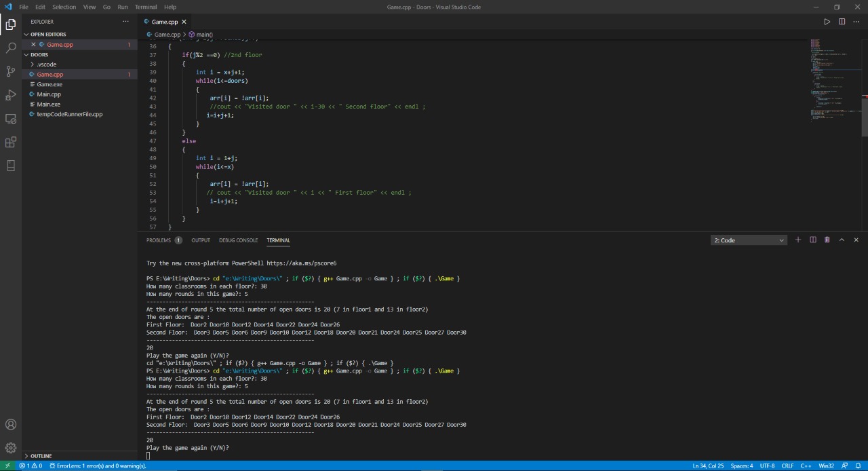The height and width of the screenshot is (471, 868).
Task: Click the Run Code play button
Action: pyautogui.click(x=827, y=22)
